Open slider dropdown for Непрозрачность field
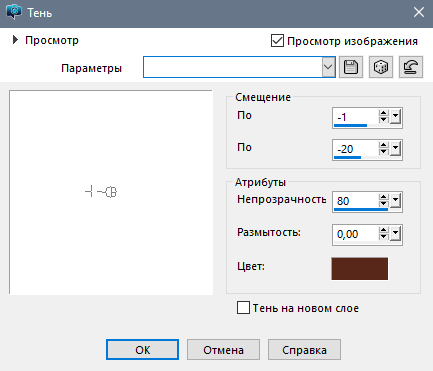The width and height of the screenshot is (433, 371). (395, 201)
